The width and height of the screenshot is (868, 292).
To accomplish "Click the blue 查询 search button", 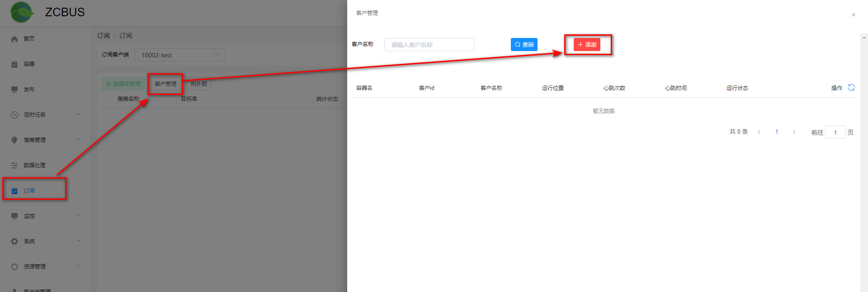I will click(x=524, y=45).
